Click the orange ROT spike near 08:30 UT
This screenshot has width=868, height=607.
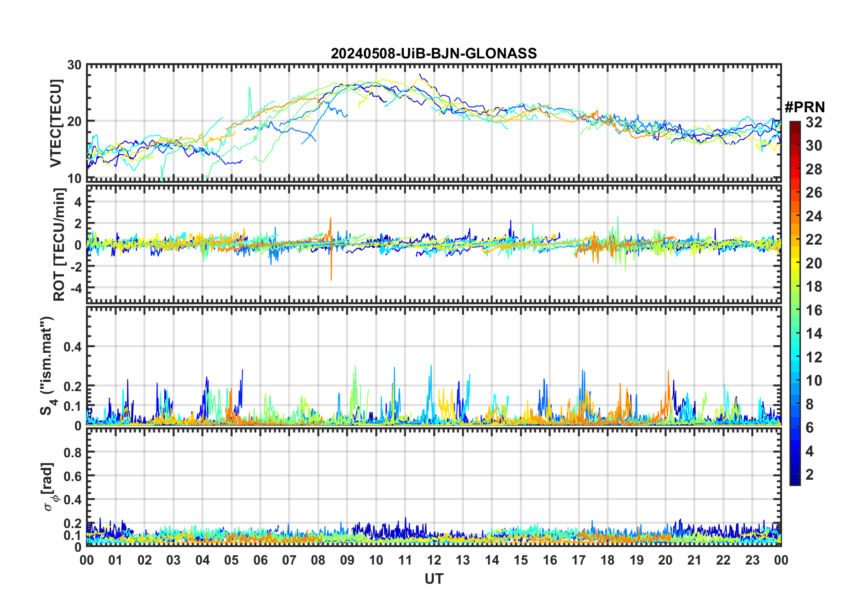coord(331,249)
